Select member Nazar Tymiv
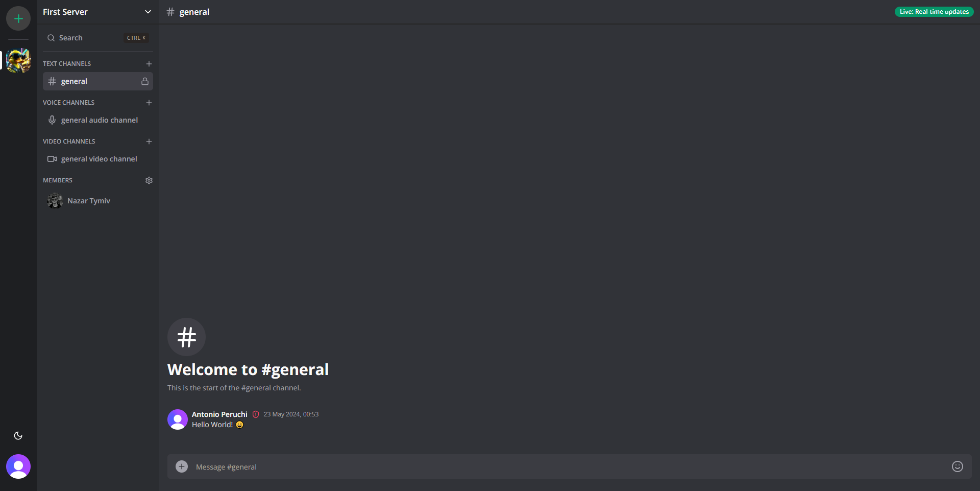 (98, 201)
